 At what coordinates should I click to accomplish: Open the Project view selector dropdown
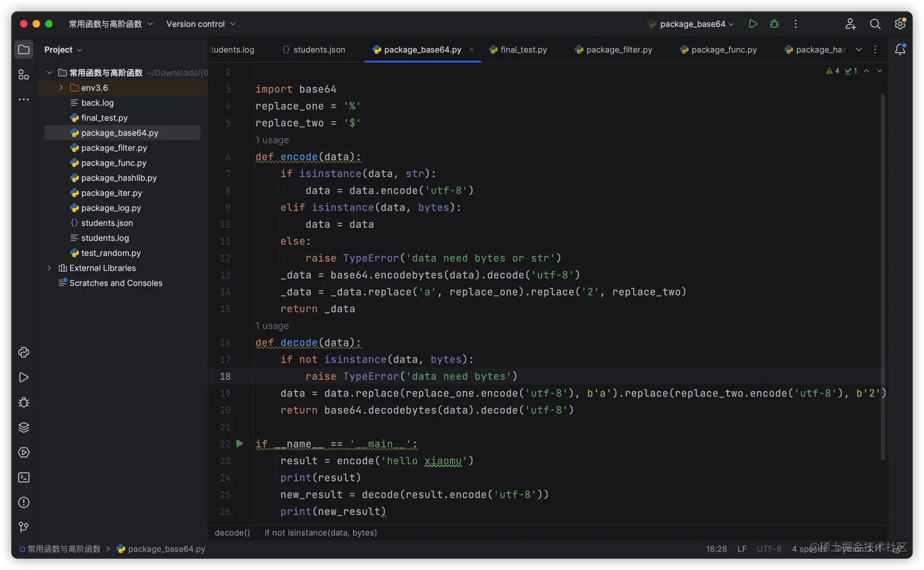(x=63, y=49)
